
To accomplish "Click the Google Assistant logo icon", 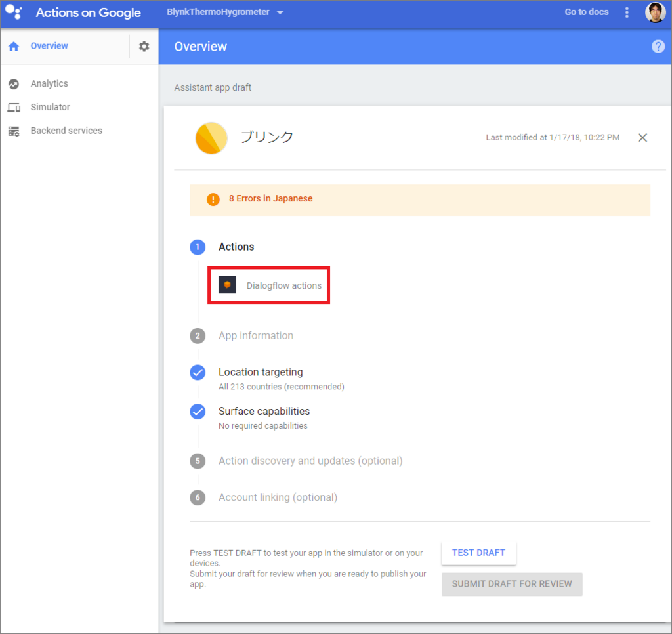I will pos(13,12).
